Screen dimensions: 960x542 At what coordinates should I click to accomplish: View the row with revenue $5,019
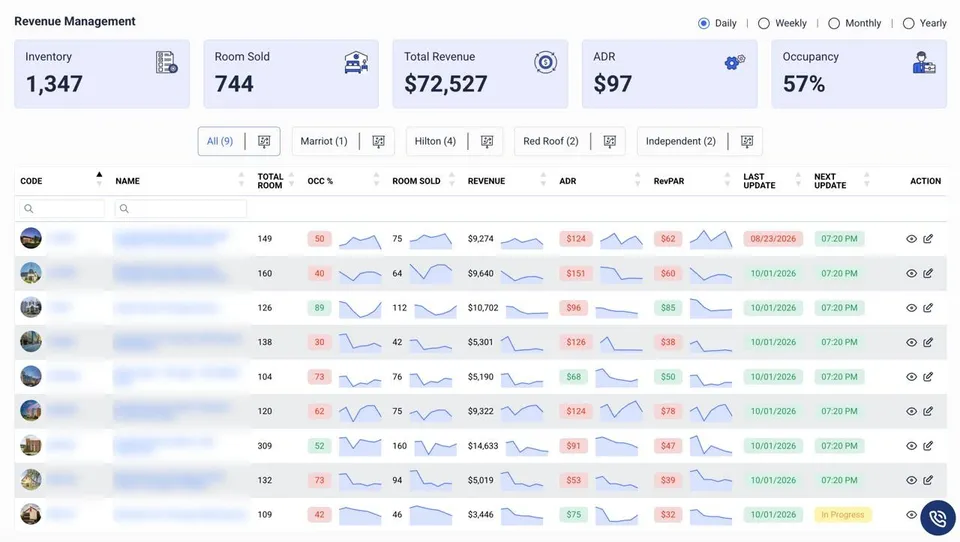pos(911,480)
